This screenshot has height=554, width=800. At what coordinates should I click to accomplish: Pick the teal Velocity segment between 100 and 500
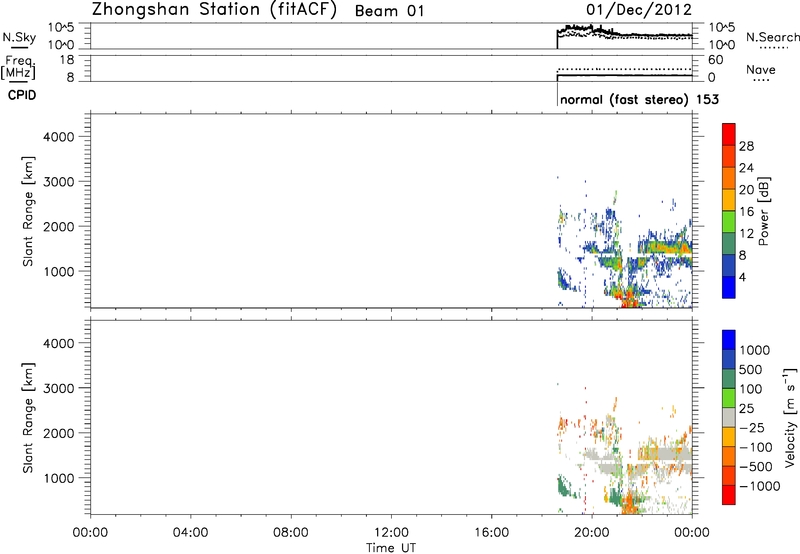pos(729,379)
